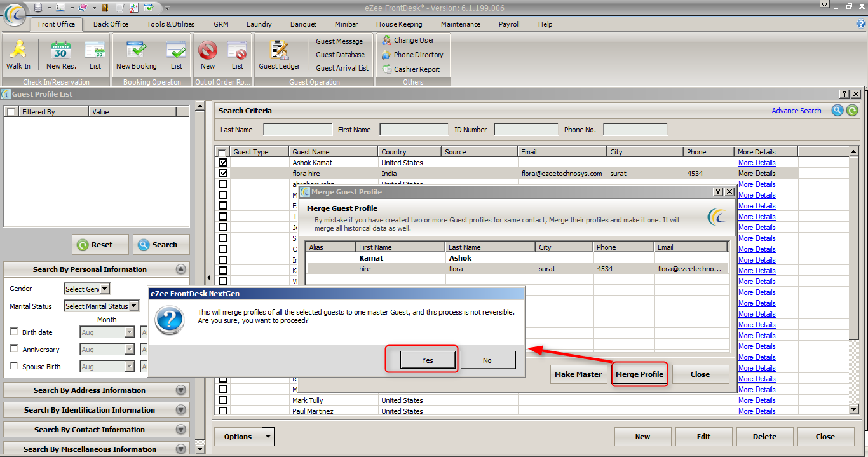Open the Gender dropdown

(105, 289)
